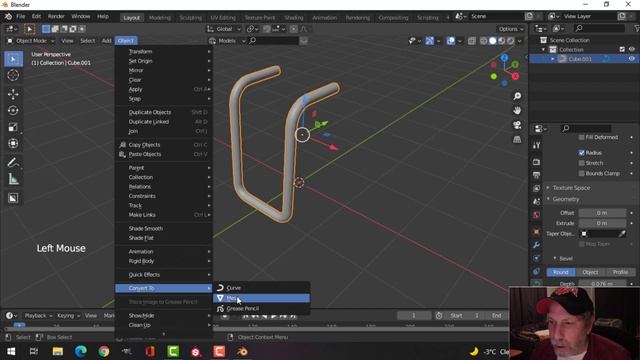Open the Modifiers wrench properties tab
Viewport: 640px width, 360px height.
coord(536,245)
